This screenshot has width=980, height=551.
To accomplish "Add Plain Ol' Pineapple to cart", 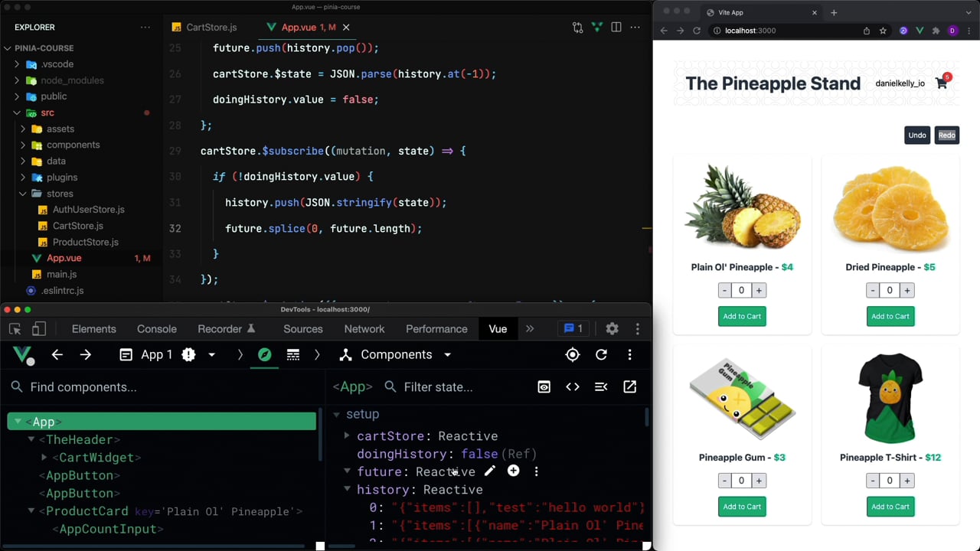I will pos(742,316).
